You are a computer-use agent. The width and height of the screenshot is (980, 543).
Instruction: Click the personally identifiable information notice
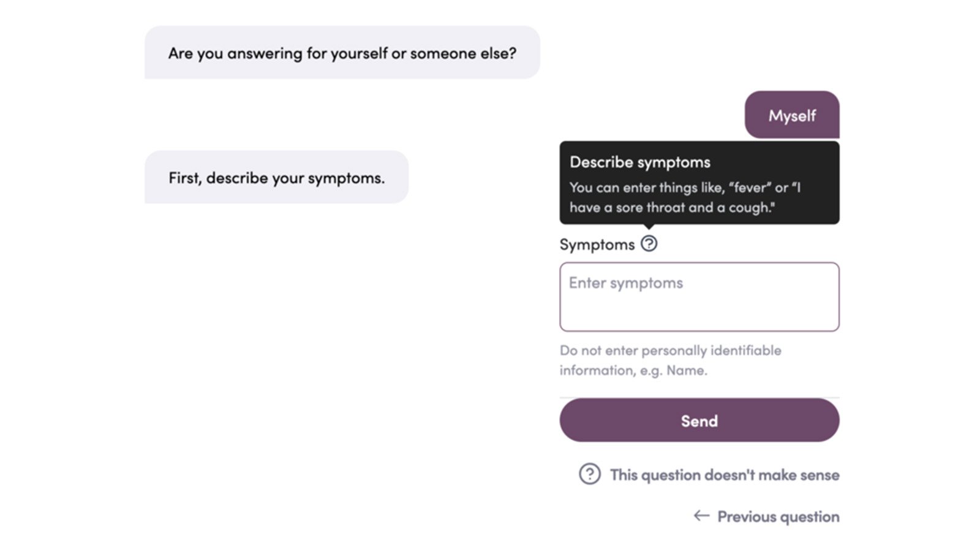coord(670,360)
